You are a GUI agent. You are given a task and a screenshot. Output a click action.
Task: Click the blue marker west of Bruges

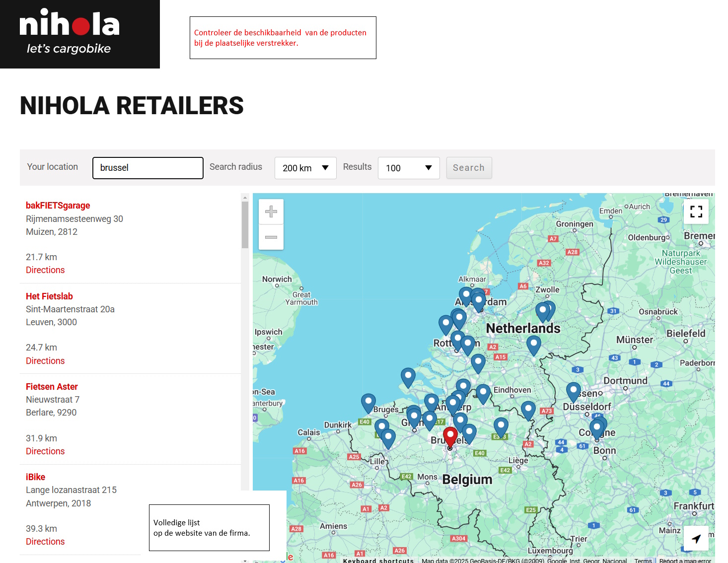pyautogui.click(x=368, y=403)
